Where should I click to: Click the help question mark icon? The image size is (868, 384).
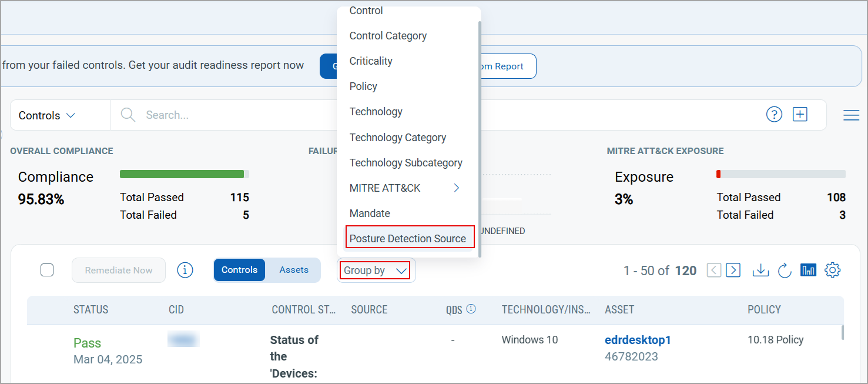[774, 115]
